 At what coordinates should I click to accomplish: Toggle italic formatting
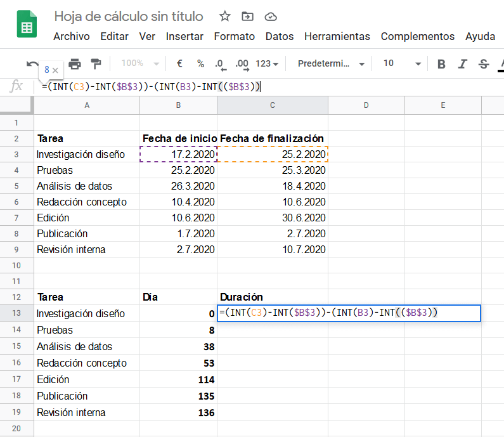(x=462, y=63)
